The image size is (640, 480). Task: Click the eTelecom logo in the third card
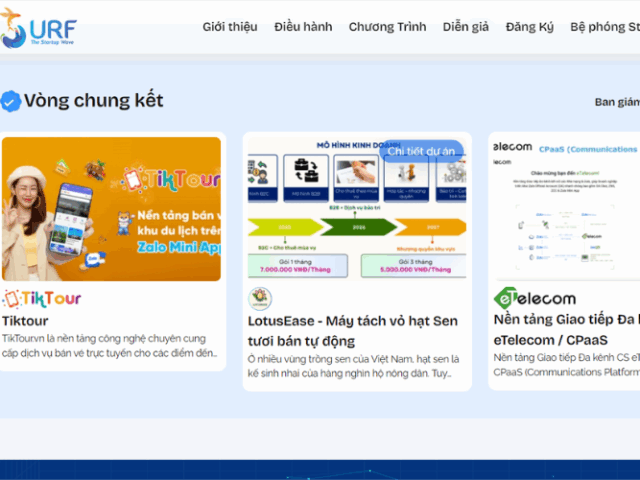[535, 298]
